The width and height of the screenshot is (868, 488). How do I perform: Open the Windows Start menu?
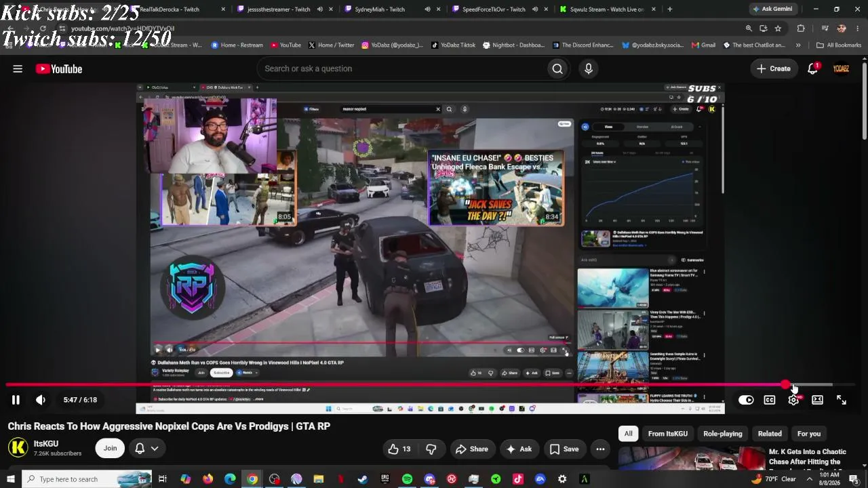(x=10, y=479)
